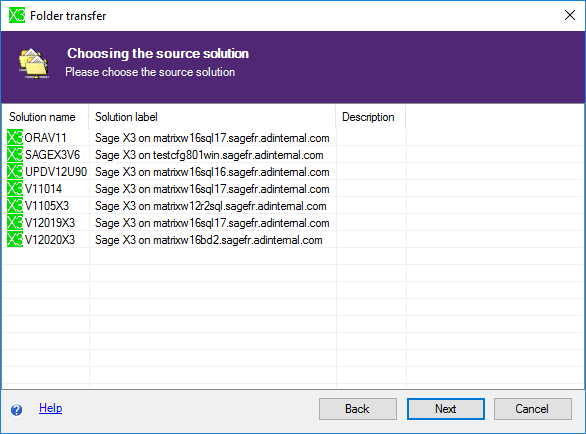The width and height of the screenshot is (586, 434).
Task: Select the V11014 solution name
Action: pos(43,188)
